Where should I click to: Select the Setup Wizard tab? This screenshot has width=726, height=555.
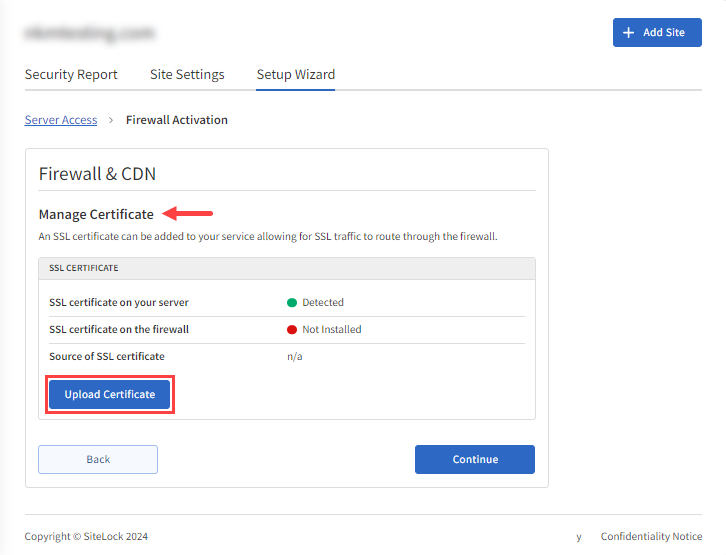click(295, 75)
